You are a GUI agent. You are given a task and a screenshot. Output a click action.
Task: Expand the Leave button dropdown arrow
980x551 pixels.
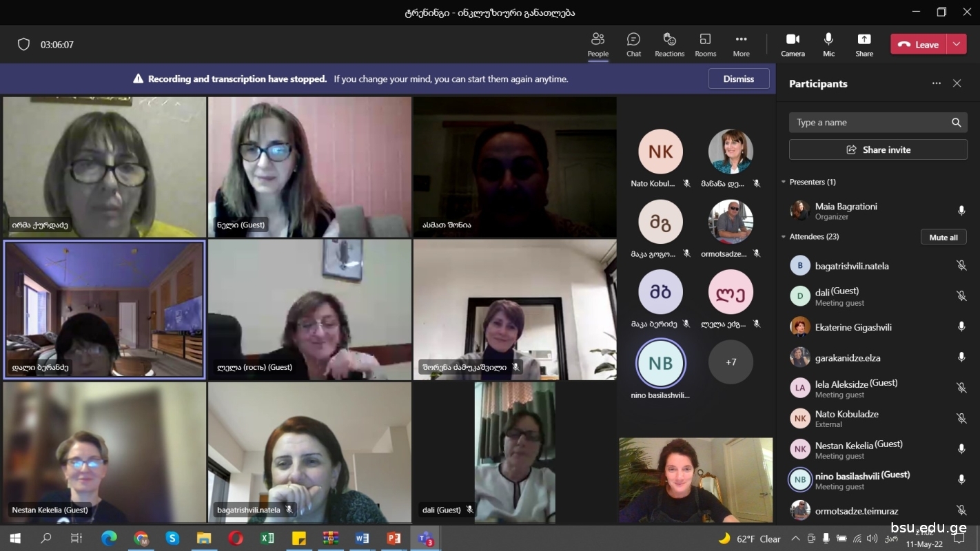[x=957, y=44]
